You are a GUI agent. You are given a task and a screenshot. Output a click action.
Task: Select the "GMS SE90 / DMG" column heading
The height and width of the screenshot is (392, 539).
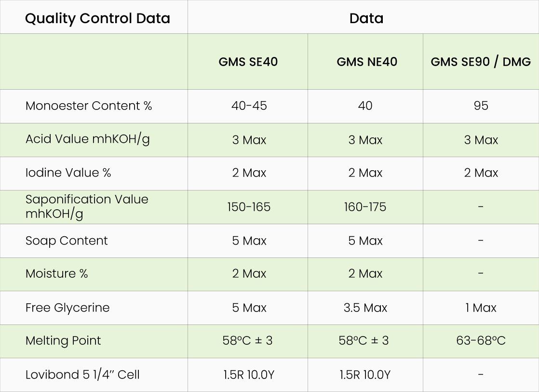[481, 62]
